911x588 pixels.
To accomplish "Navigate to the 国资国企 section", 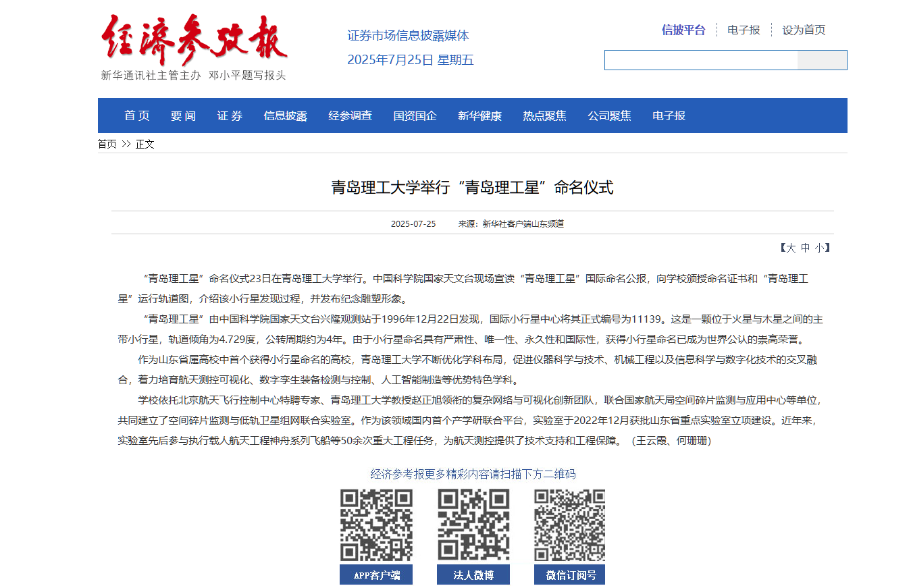I will tap(415, 116).
